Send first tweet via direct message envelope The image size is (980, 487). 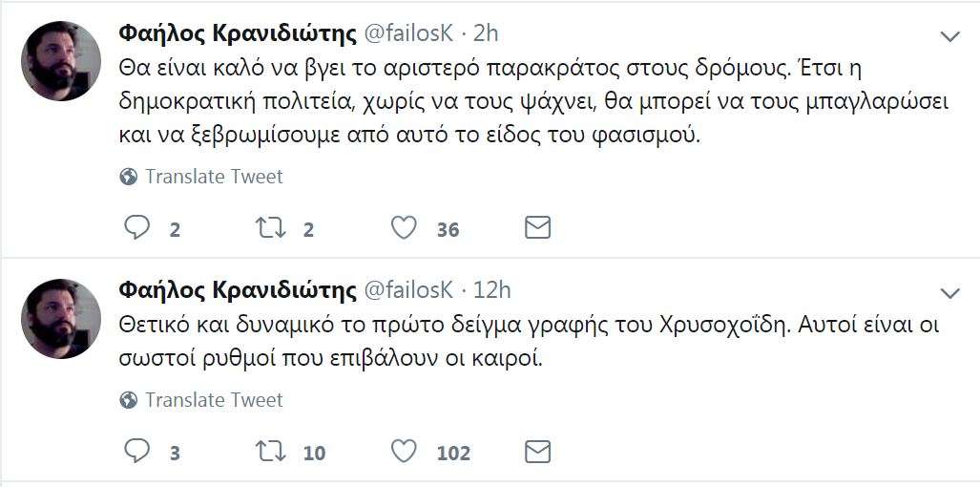[x=538, y=228]
